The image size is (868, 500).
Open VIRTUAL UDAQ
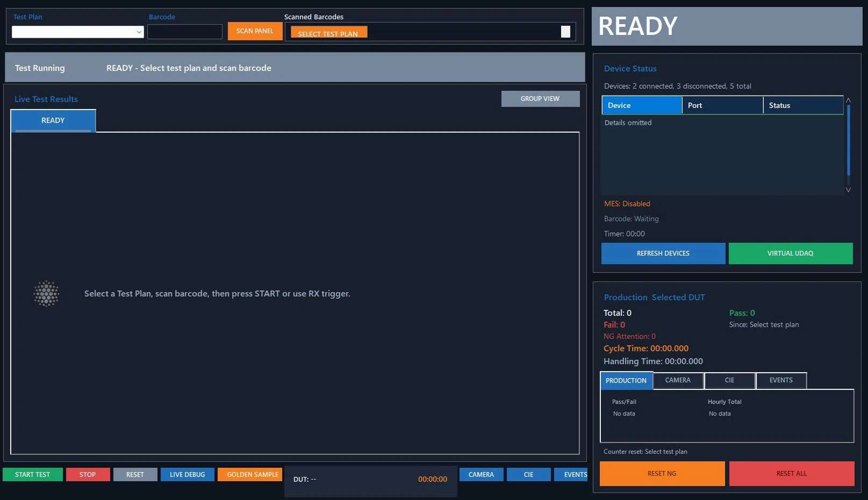coord(791,253)
